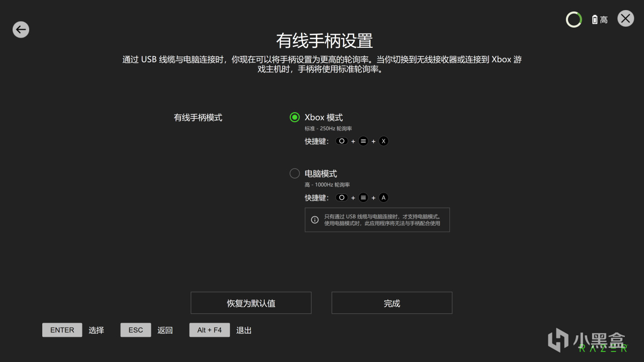Check the battery level icon

pyautogui.click(x=595, y=20)
